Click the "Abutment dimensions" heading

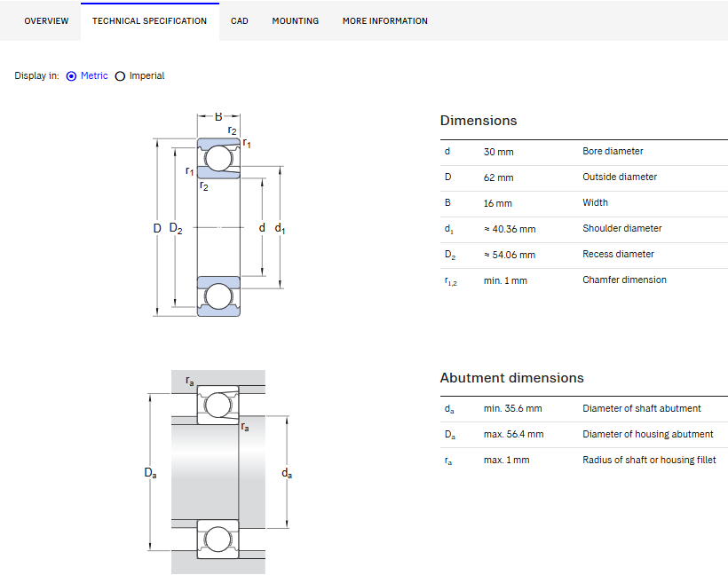pos(511,378)
